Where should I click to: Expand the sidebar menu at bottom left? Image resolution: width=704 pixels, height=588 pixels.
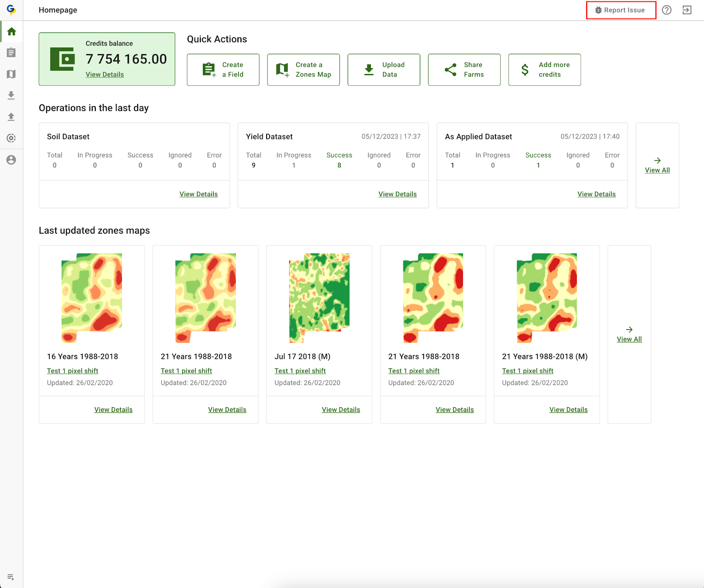[11, 577]
